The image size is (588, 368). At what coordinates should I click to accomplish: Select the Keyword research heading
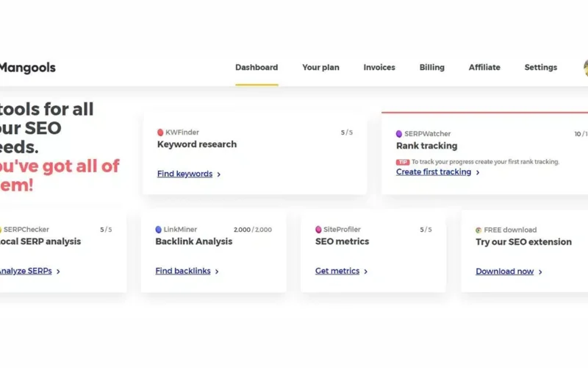click(x=197, y=144)
